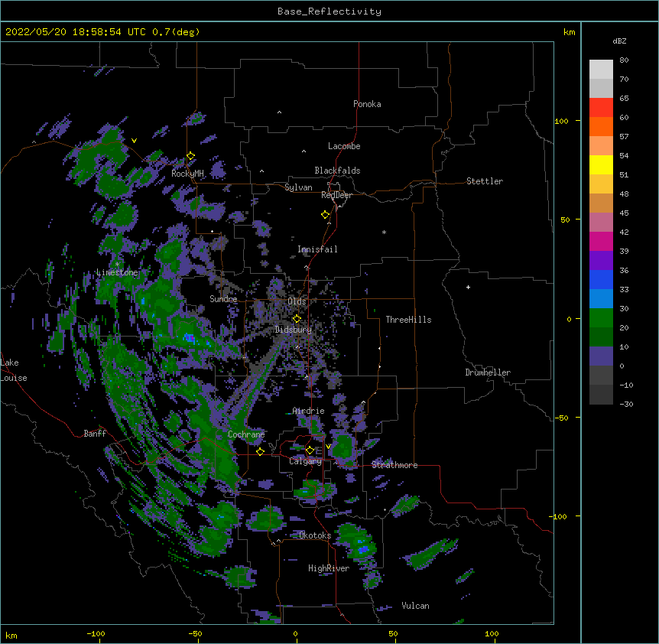Click the Innisfail city label
Screen dimensions: 659x644
pyautogui.click(x=317, y=249)
